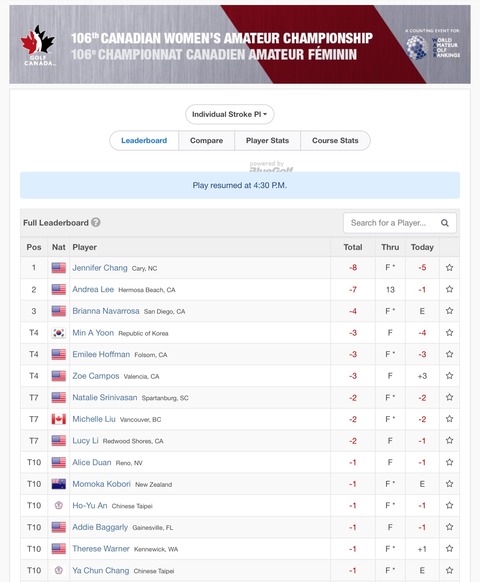The image size is (480, 582).
Task: Switch to the Compare tab
Action: [206, 141]
